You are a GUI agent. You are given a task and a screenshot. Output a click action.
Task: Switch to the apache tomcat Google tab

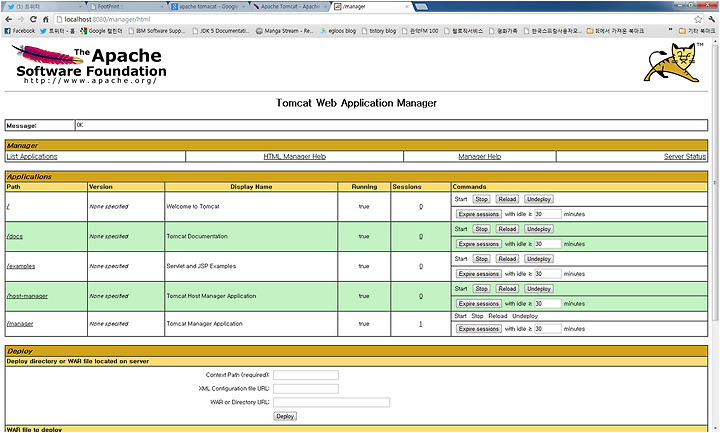208,6
